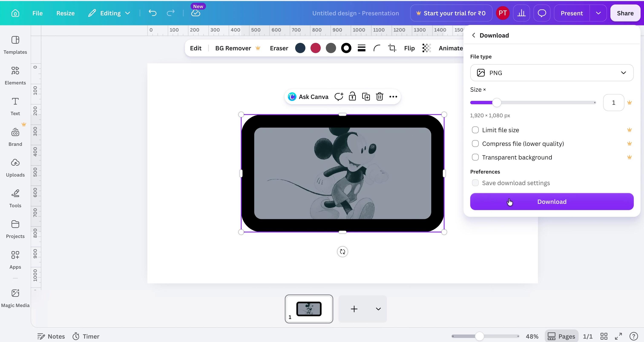Viewport: 644px width, 342px height.
Task: Delete the selected image with trash icon
Action: 379,97
